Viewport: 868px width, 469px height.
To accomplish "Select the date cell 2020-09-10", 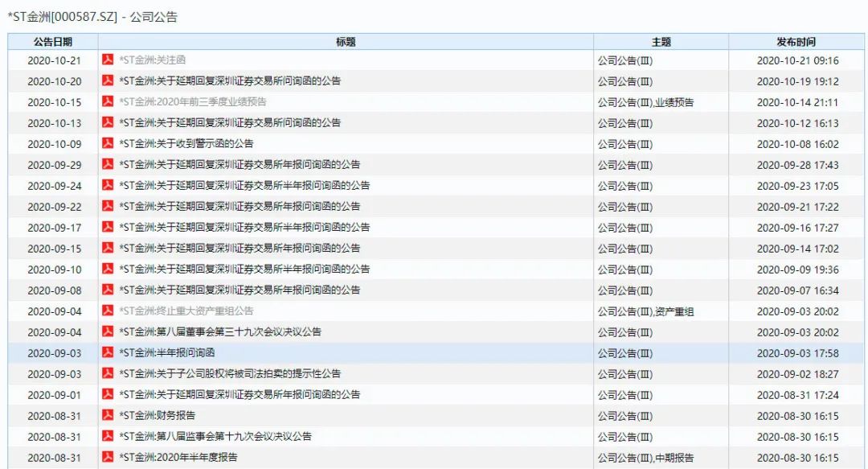I will click(55, 269).
